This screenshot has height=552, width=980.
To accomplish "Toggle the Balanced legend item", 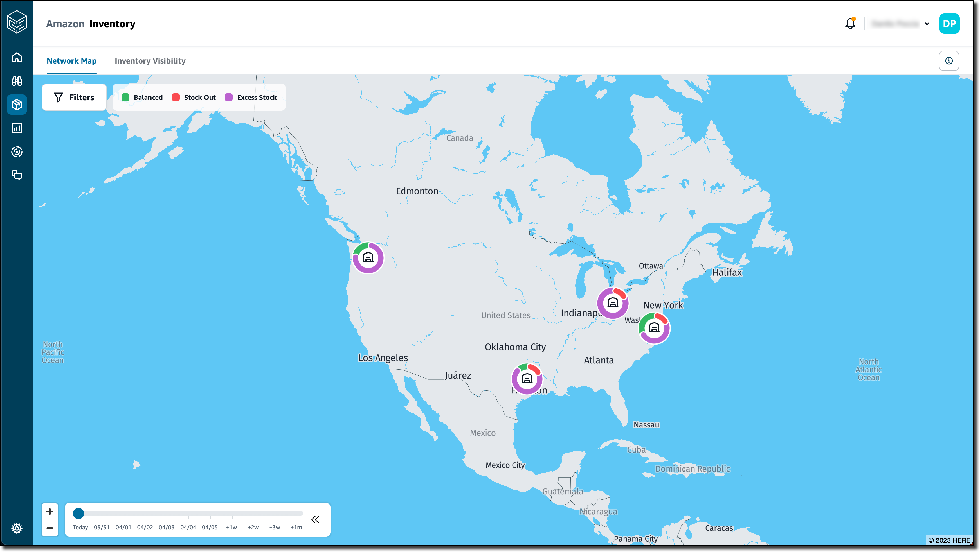I will (x=142, y=97).
